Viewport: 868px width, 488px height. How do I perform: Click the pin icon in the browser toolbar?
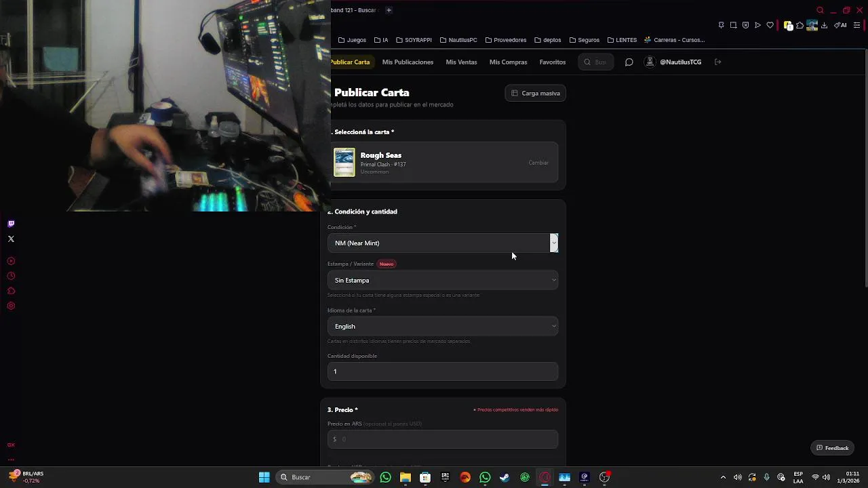(x=721, y=25)
